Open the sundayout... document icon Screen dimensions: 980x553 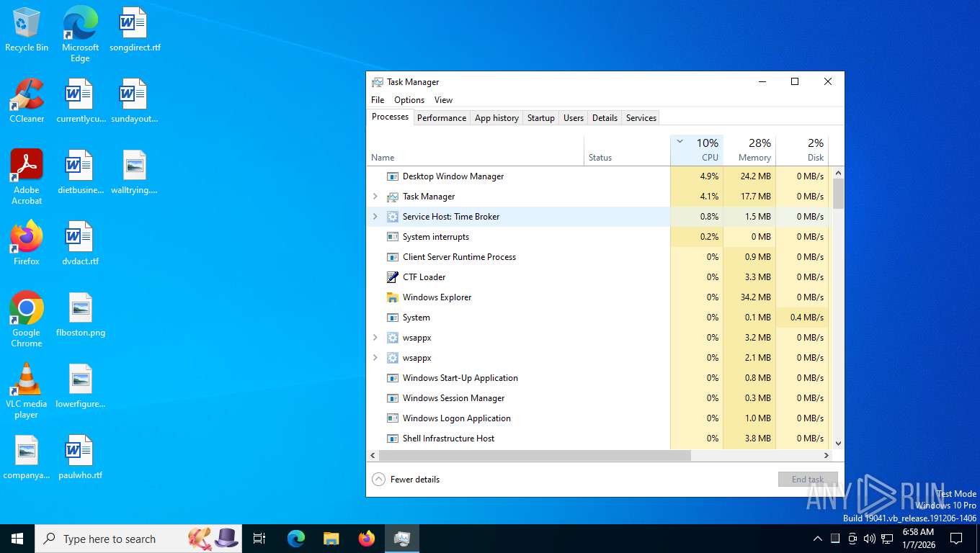tap(135, 101)
